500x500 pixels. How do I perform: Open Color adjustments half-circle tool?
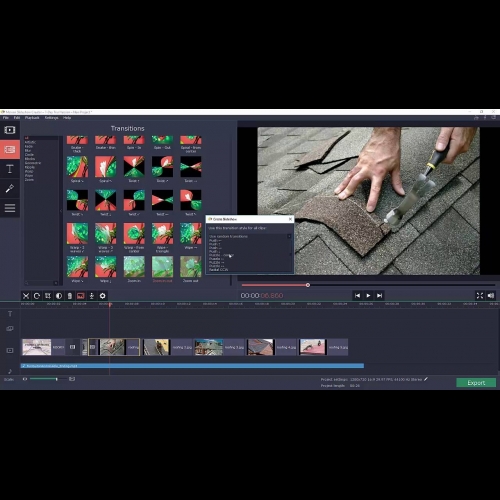[59, 296]
